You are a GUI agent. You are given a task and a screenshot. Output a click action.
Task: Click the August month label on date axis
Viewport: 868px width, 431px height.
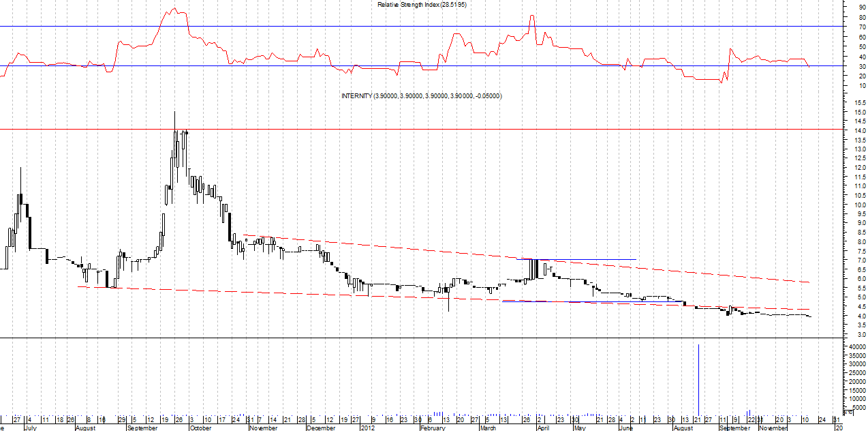pos(84,428)
